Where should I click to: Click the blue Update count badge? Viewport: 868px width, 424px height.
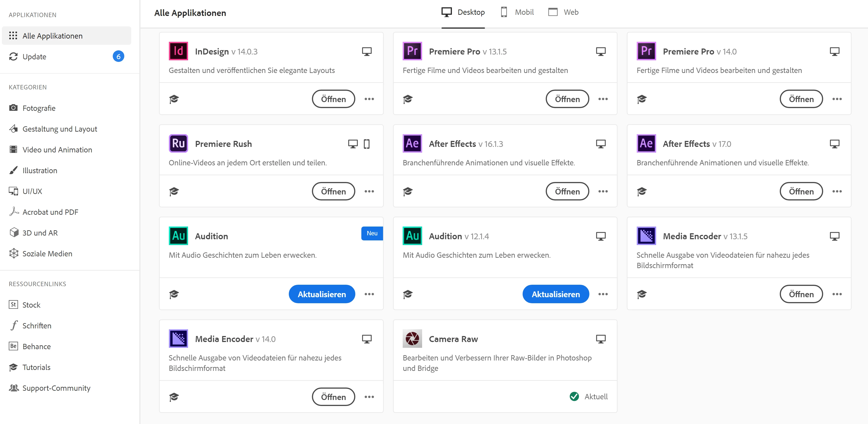point(118,57)
